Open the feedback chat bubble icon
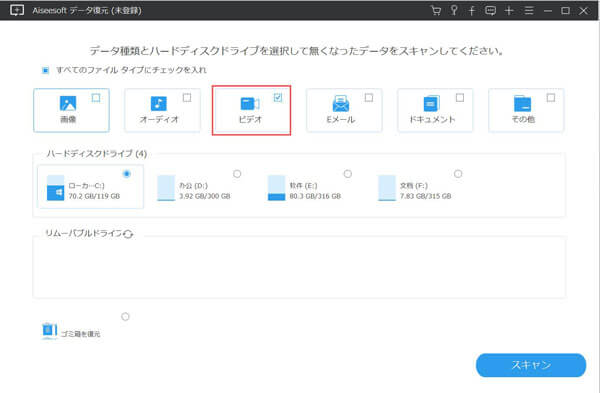The image size is (600, 393). click(x=490, y=11)
